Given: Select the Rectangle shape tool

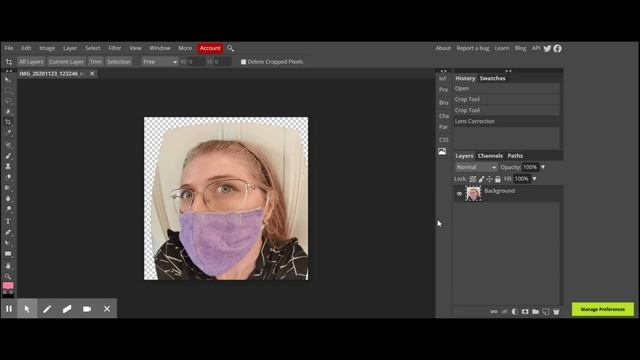Looking at the screenshot, I should 8,253.
